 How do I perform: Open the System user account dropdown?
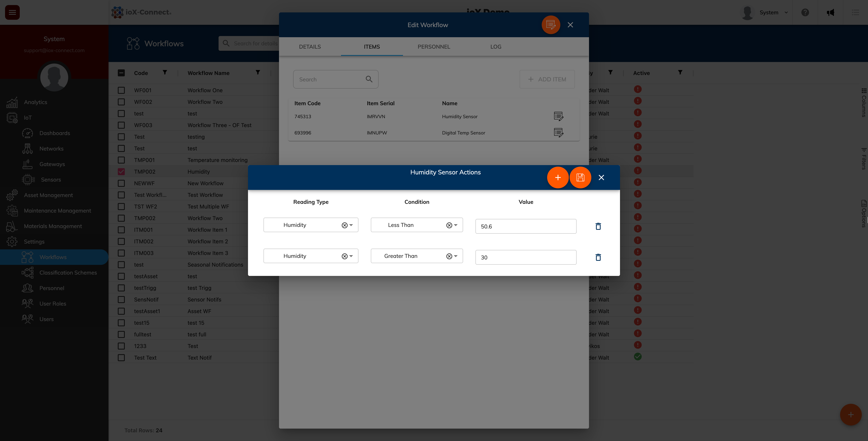pyautogui.click(x=773, y=12)
